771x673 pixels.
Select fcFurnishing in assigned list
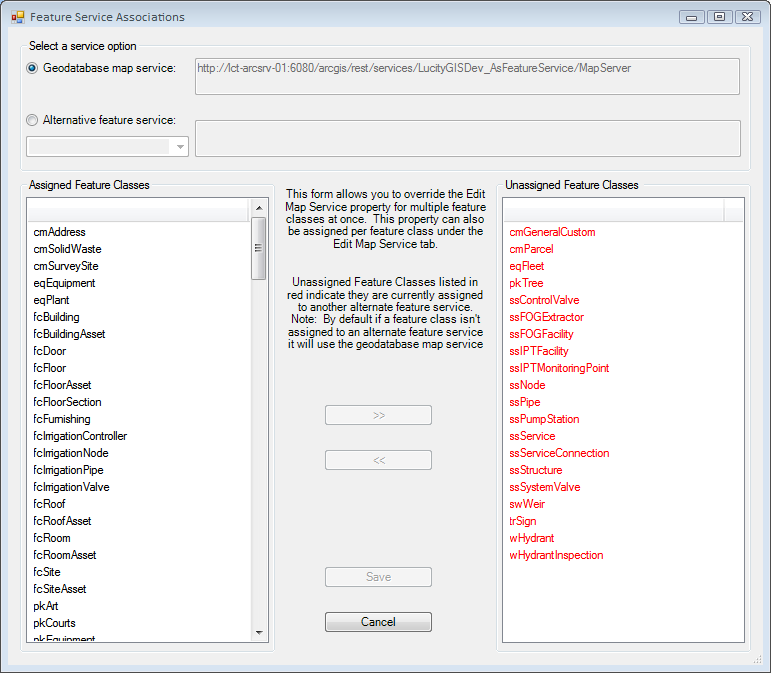62,419
